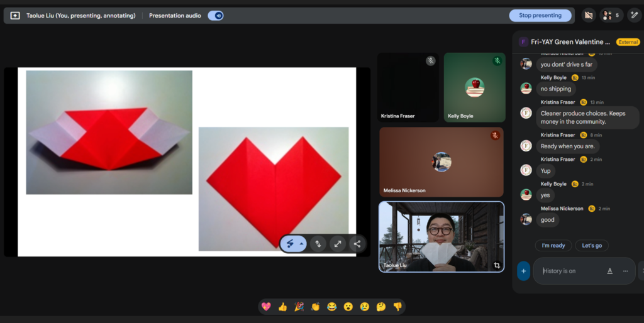The height and width of the screenshot is (323, 644).
Task: Turn off the camera icon in top bar
Action: pyautogui.click(x=589, y=16)
